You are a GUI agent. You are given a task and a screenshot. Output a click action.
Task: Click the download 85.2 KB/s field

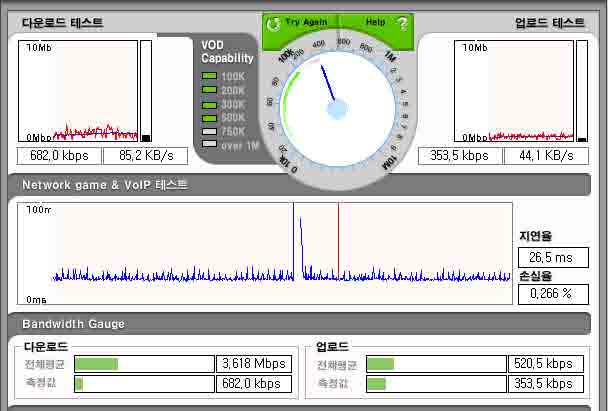point(146,156)
